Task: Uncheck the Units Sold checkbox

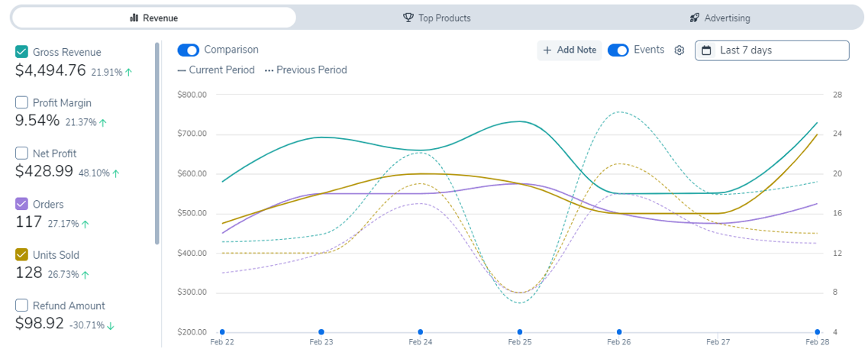Action: tap(22, 255)
